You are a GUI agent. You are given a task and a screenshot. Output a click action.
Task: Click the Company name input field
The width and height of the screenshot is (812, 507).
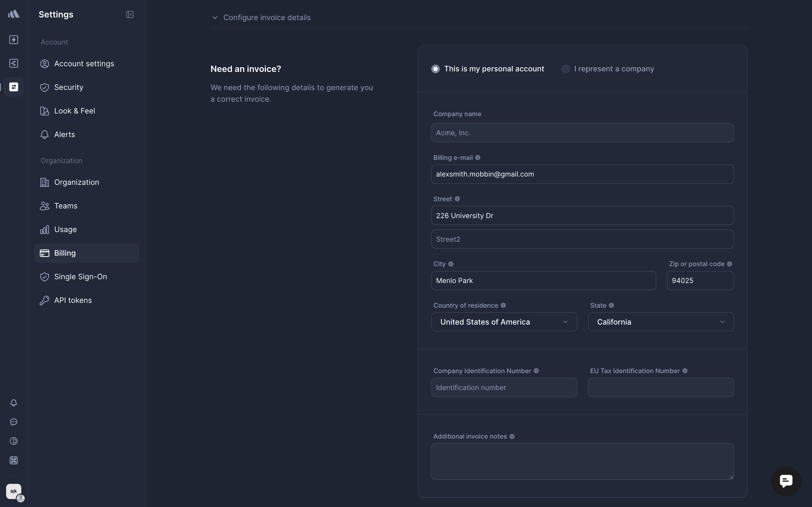[x=582, y=133]
